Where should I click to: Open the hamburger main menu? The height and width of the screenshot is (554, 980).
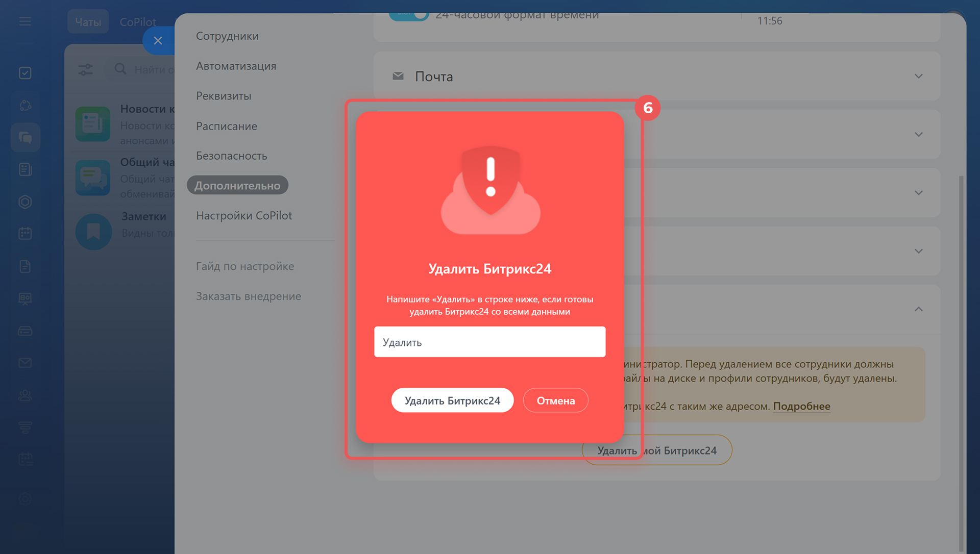[x=25, y=21]
